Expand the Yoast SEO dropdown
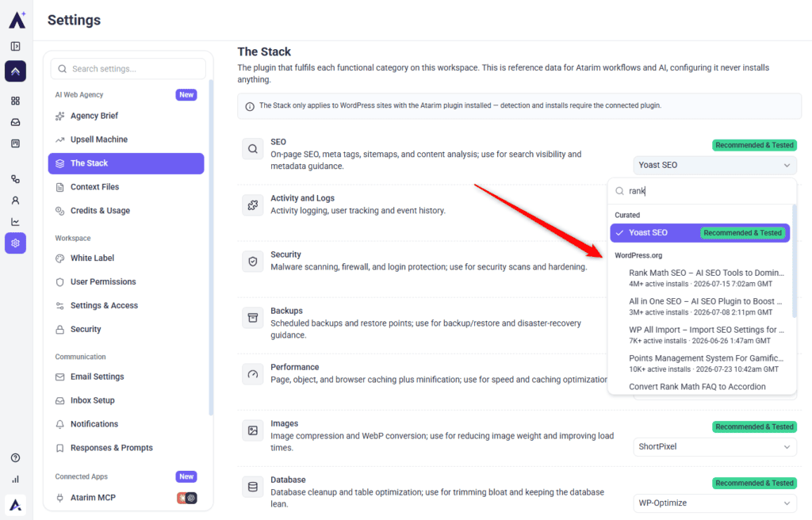 714,165
